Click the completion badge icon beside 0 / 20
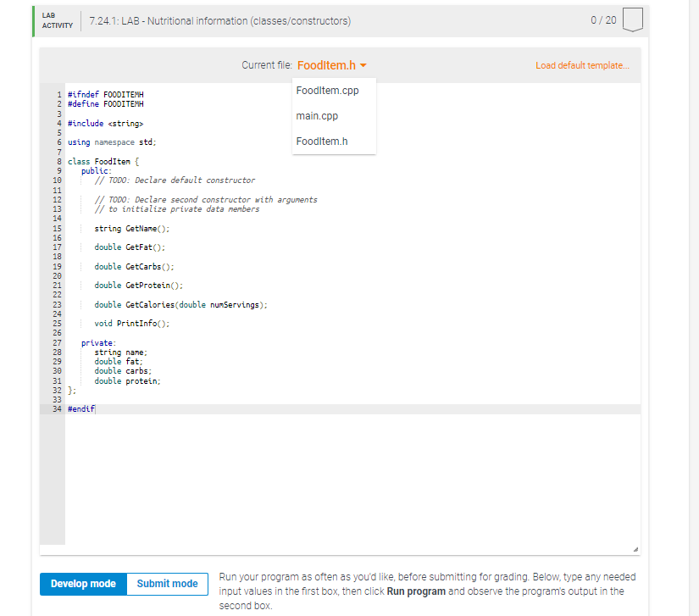 (632, 19)
